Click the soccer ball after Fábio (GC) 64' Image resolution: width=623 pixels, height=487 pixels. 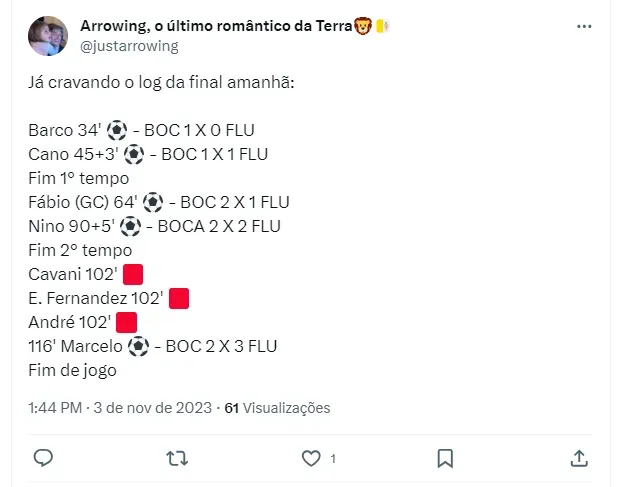pos(153,202)
